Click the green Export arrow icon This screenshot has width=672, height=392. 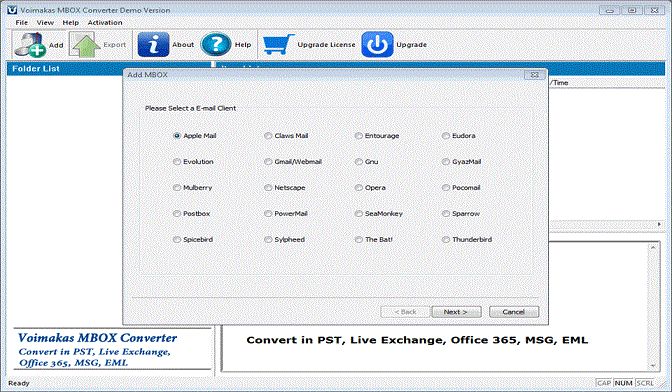tap(84, 45)
